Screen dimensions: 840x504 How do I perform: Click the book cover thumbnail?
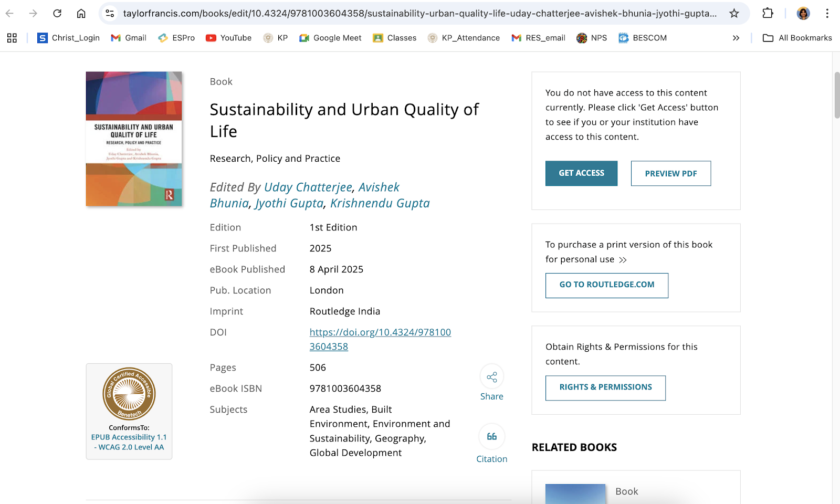click(x=134, y=139)
